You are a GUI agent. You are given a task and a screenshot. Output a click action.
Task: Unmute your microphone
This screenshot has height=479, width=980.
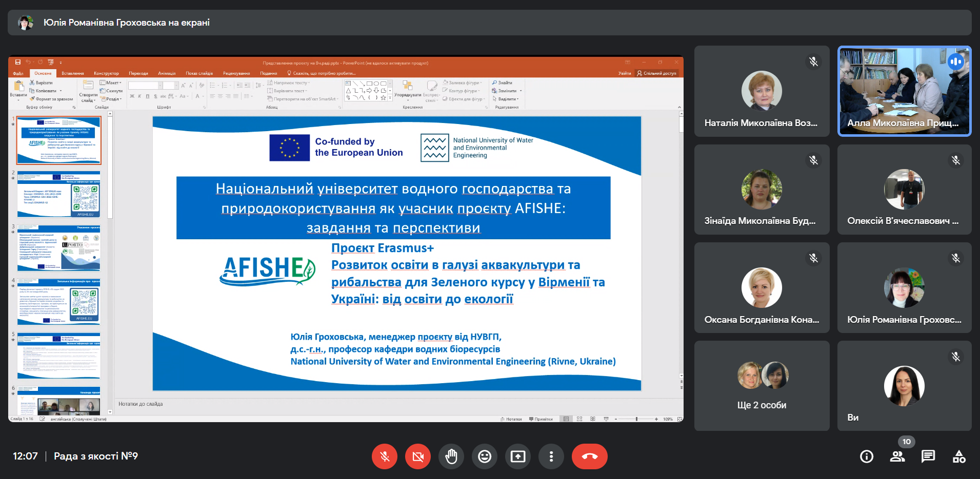pyautogui.click(x=385, y=456)
